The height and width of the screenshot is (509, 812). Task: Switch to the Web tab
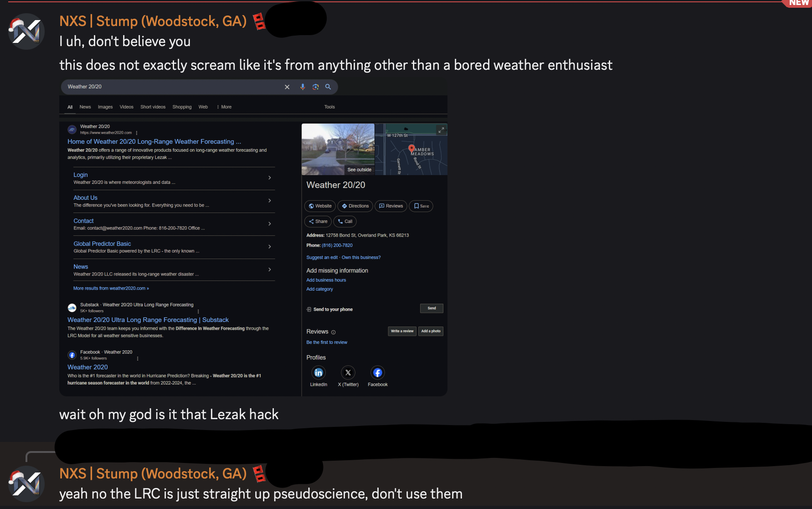[x=203, y=107]
